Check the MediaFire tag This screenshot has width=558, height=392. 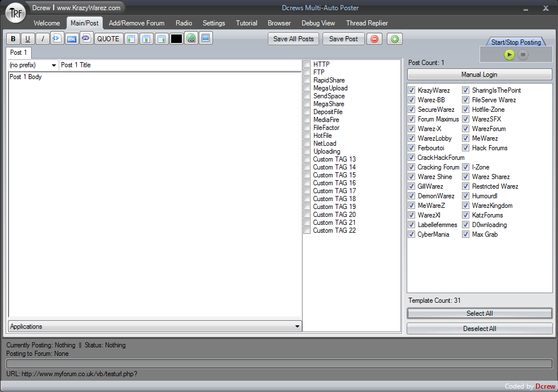307,120
